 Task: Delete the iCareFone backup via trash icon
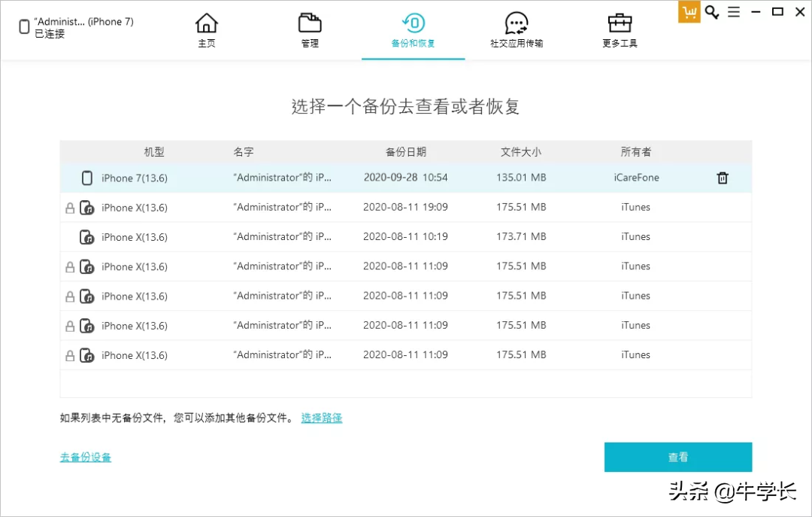[x=723, y=178]
